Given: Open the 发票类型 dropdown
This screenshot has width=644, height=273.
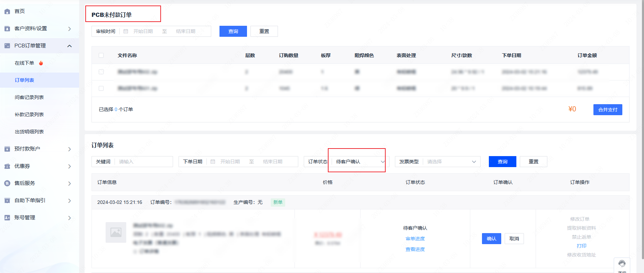Looking at the screenshot, I should [x=451, y=162].
